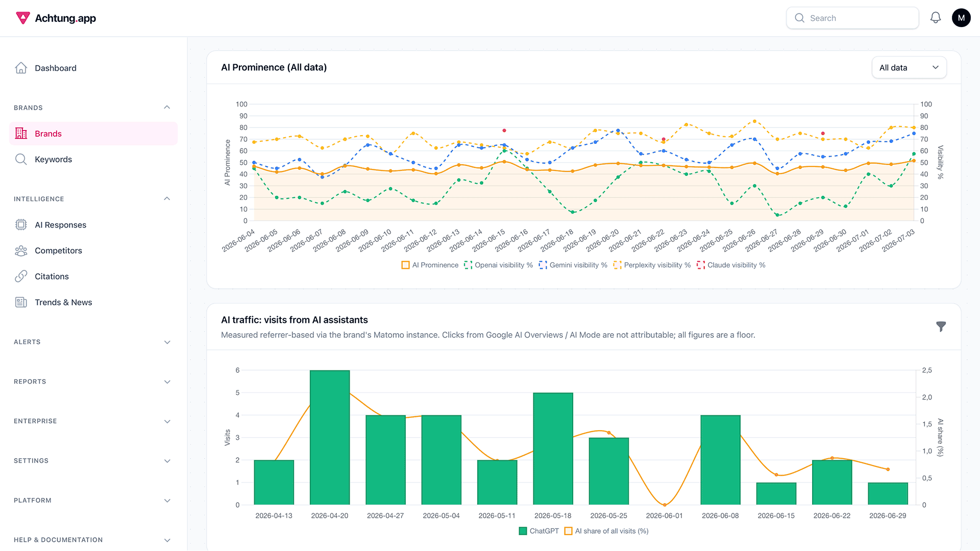Click the 2026-05-25 axis label

608,516
